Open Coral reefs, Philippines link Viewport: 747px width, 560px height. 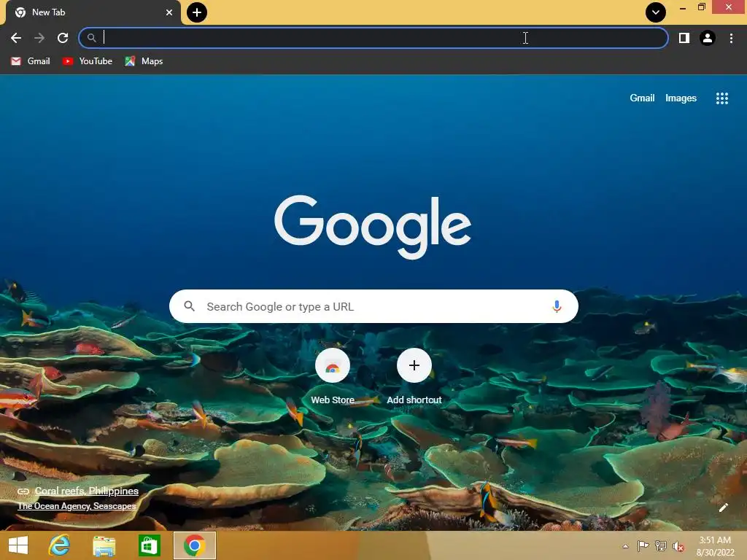87,491
